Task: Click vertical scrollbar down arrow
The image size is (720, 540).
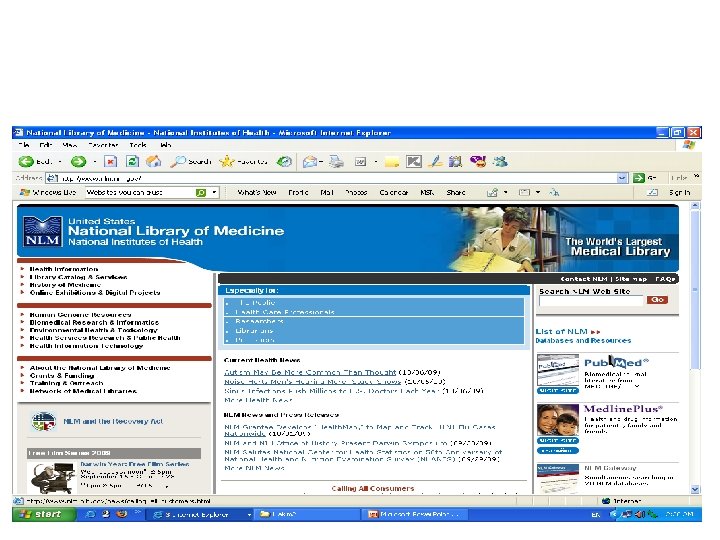Action: click(x=695, y=489)
